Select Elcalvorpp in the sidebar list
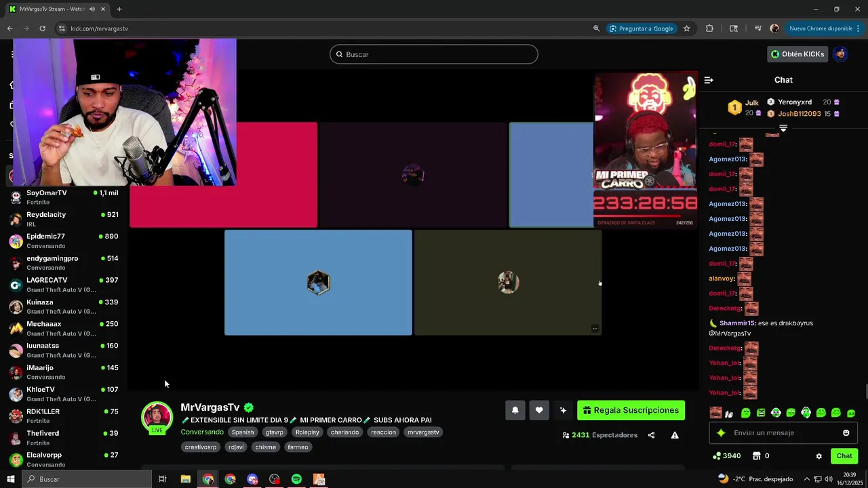 tap(64, 460)
